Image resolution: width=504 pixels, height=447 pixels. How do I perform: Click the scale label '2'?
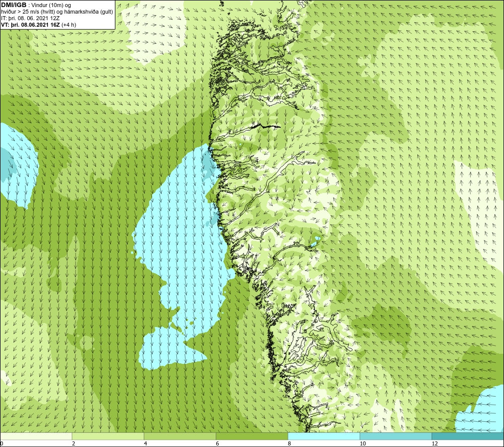(x=74, y=444)
